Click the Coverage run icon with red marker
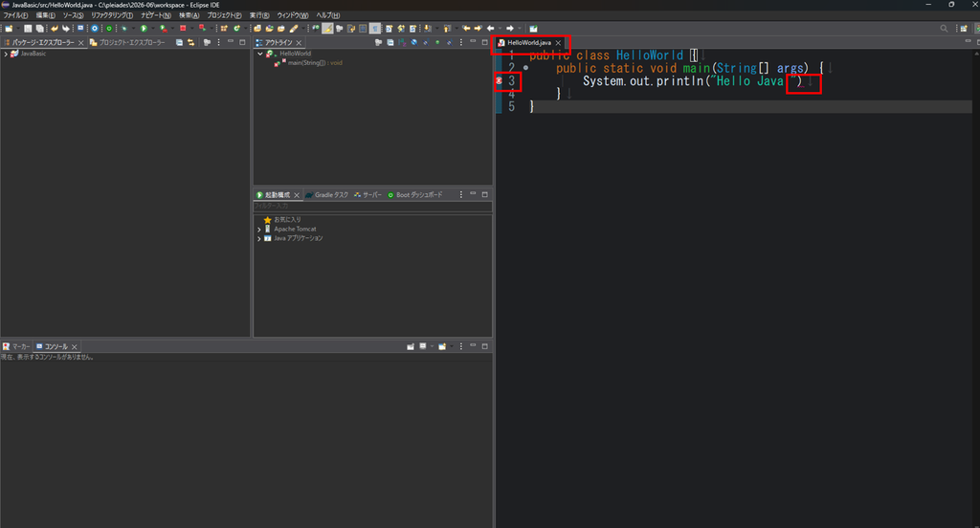Screen dimensions: 980x528 164,28
